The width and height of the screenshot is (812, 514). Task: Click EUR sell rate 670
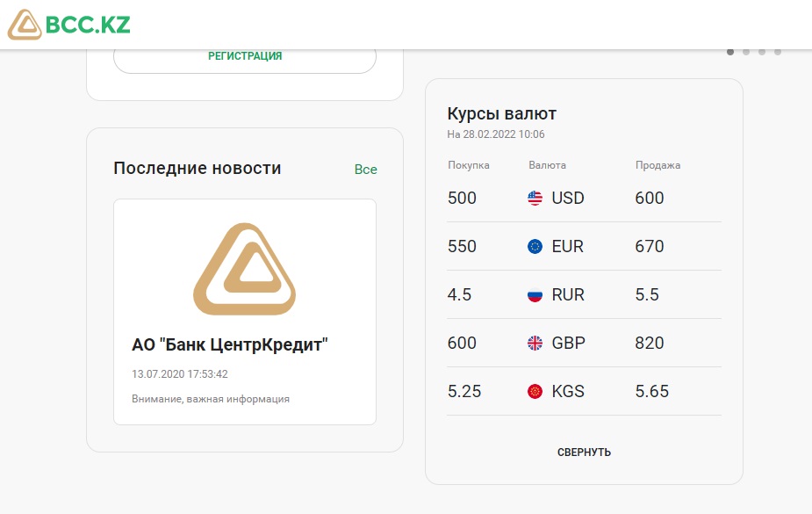650,246
